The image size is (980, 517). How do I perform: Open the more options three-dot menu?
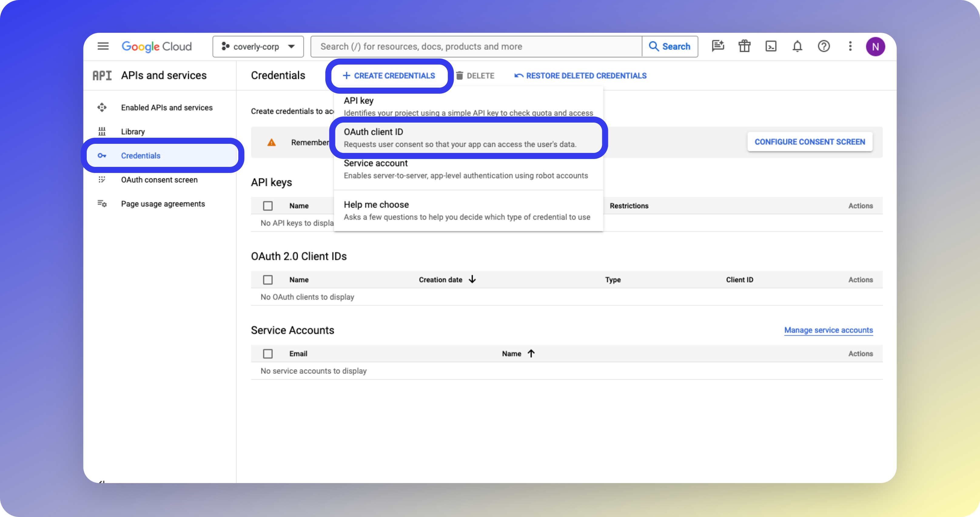point(850,46)
